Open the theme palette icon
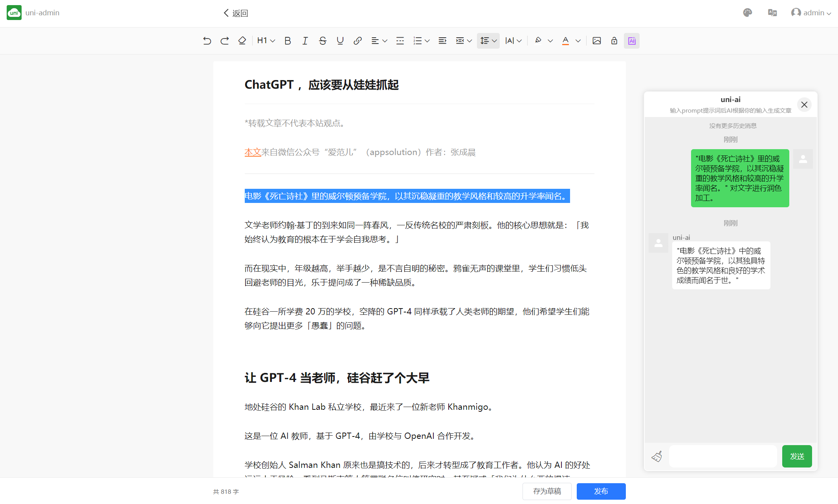The height and width of the screenshot is (504, 838). pos(748,13)
